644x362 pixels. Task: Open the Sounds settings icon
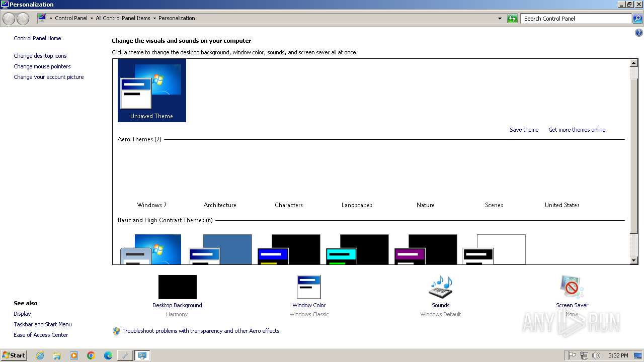tap(441, 287)
